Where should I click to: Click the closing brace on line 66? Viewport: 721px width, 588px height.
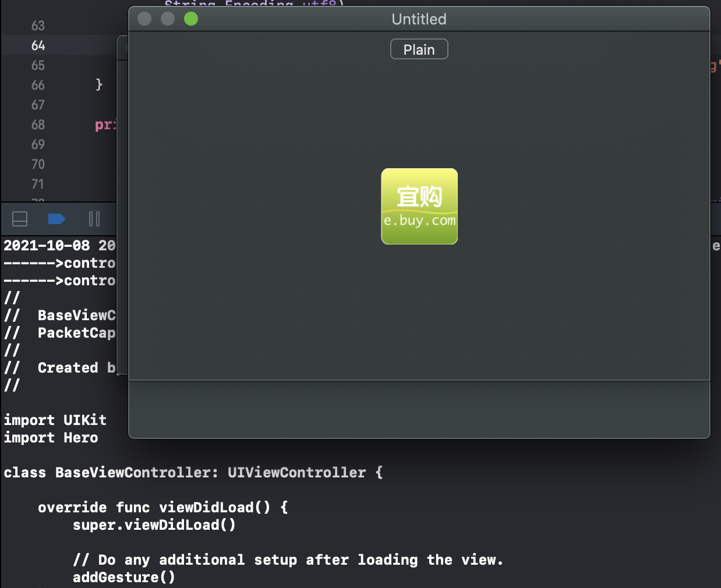pyautogui.click(x=99, y=84)
